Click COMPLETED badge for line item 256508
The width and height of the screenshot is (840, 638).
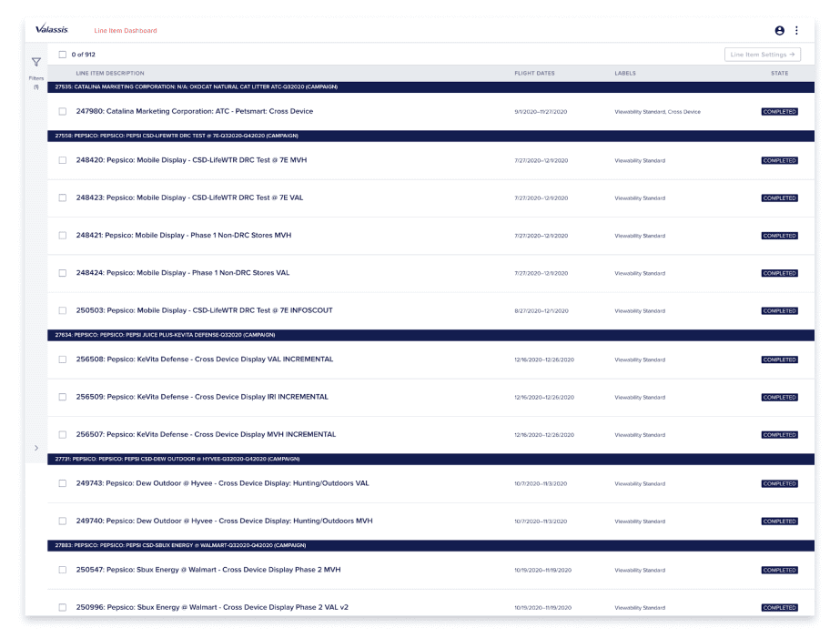(x=779, y=360)
